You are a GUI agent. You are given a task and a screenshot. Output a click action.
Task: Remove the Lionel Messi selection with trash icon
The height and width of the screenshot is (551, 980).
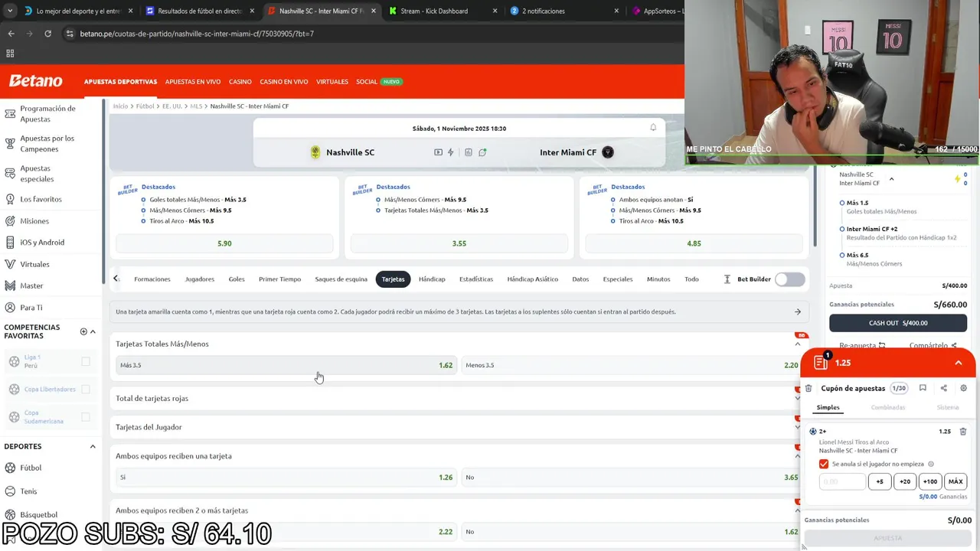tap(963, 432)
